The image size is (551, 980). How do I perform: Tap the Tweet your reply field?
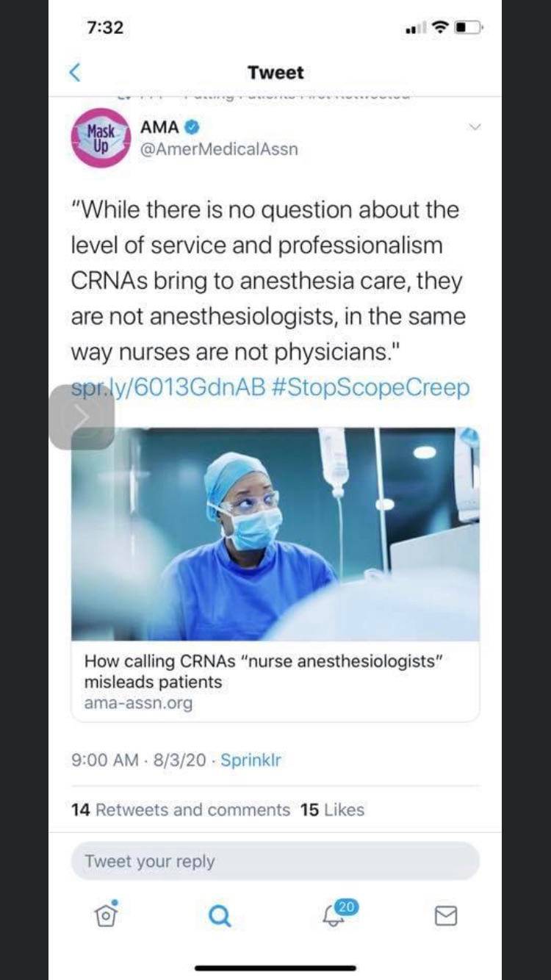click(275, 861)
